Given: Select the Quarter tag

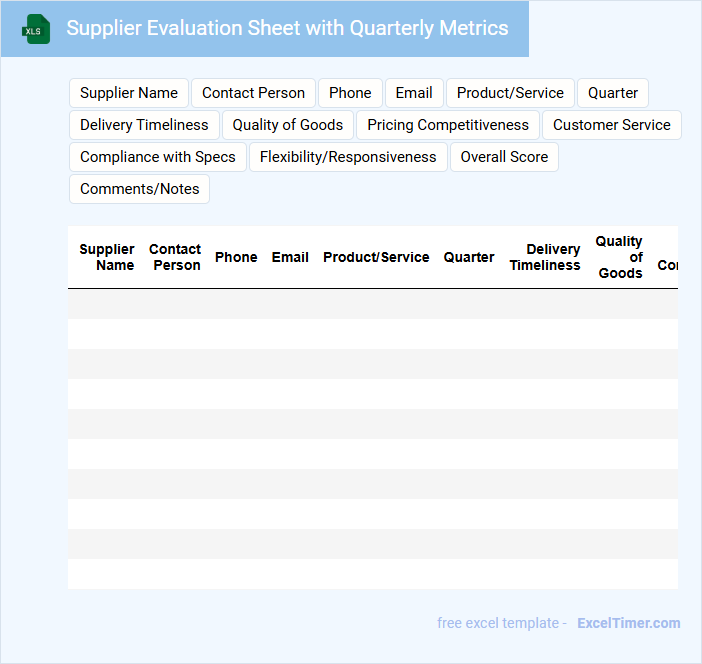Looking at the screenshot, I should 613,93.
